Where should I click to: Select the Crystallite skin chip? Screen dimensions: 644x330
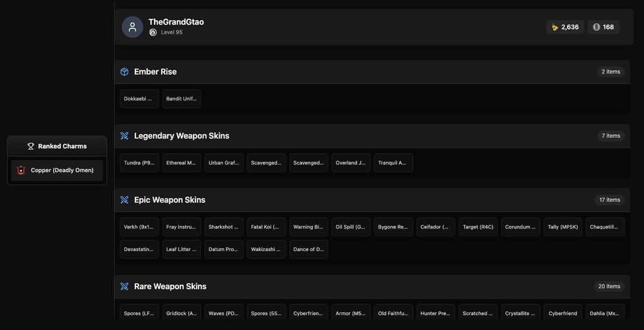pos(521,312)
